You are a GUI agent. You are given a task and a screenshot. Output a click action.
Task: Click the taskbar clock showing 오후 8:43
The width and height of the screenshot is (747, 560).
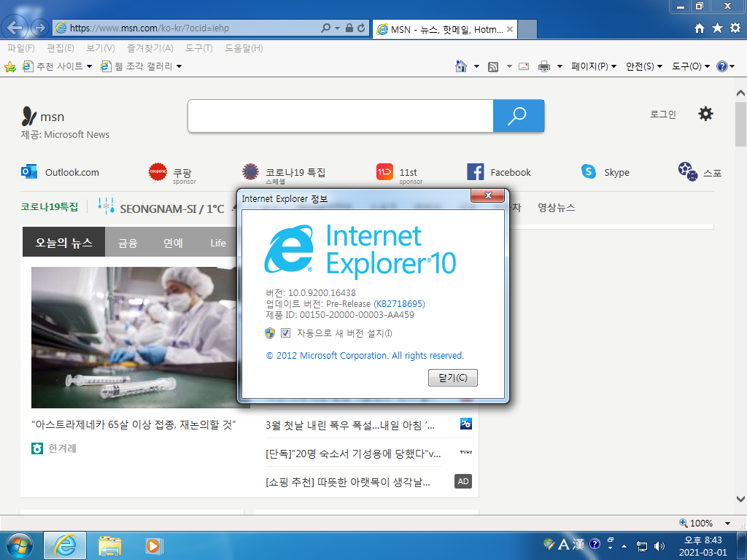click(x=703, y=546)
